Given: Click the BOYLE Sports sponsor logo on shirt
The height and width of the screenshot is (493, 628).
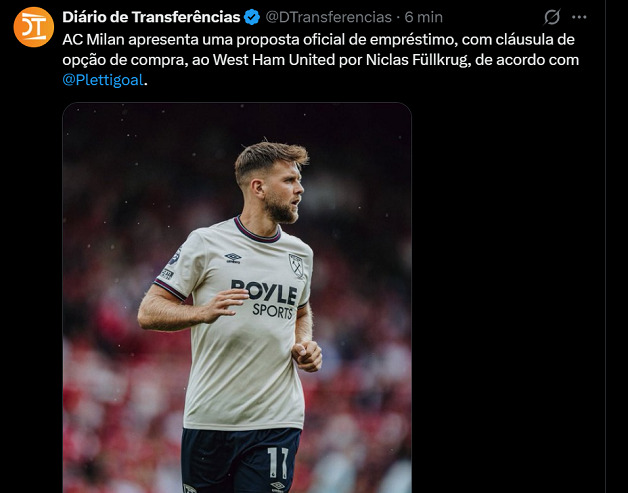Looking at the screenshot, I should pos(264,299).
